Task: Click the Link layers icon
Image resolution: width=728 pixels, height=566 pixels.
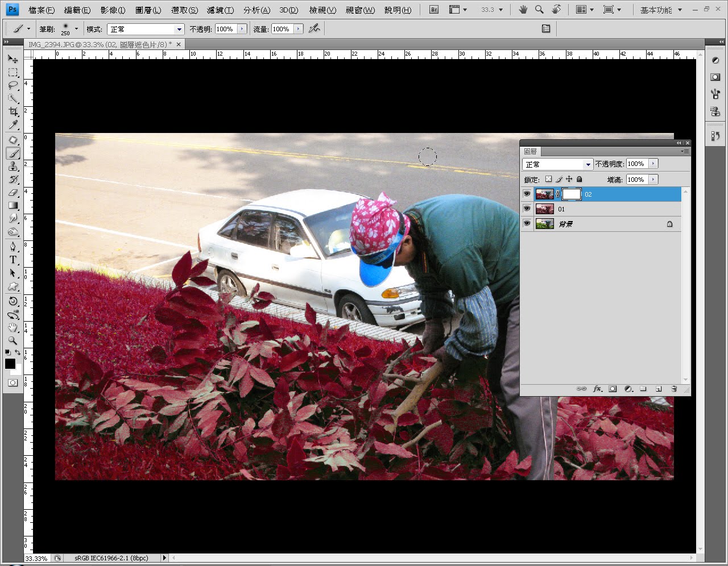Action: [x=581, y=389]
